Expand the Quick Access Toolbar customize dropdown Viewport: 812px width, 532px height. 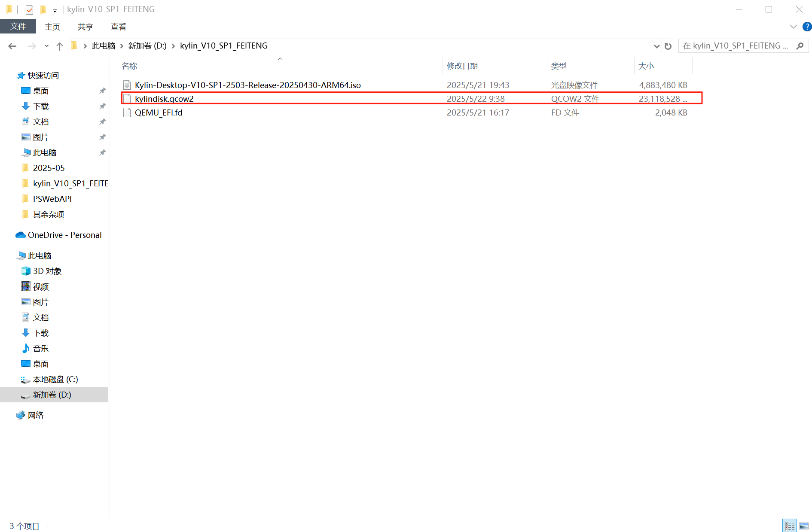point(55,10)
